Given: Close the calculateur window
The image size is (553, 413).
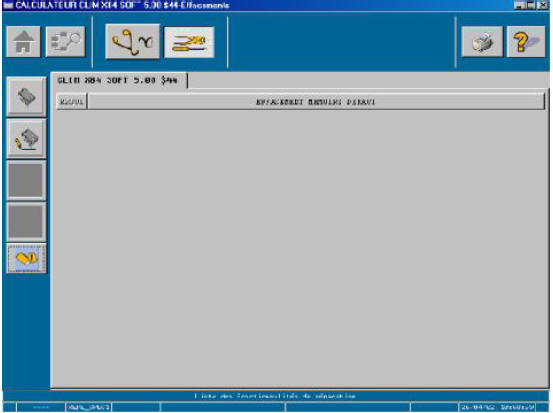Looking at the screenshot, I should point(542,5).
